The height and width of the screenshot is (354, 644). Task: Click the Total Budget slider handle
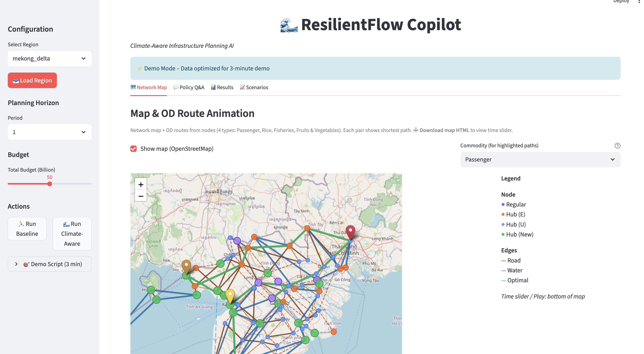click(50, 184)
